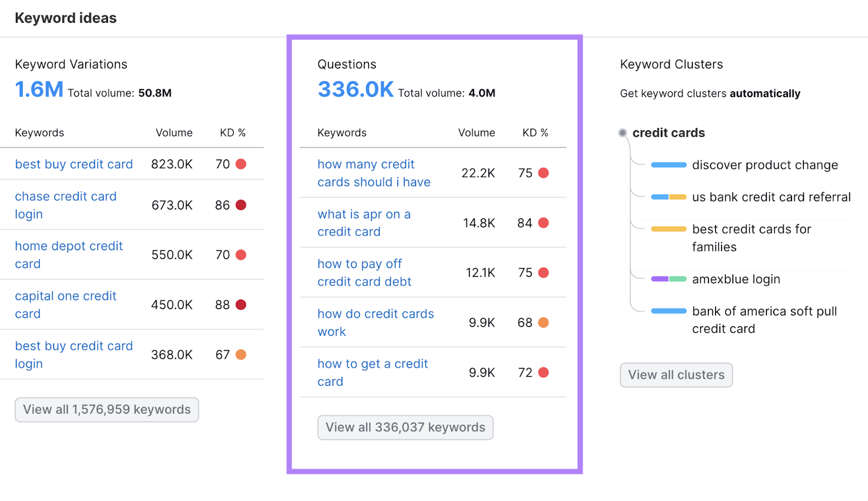Open the 'home depot credit card' keyword
The height and width of the screenshot is (501, 868).
pos(69,255)
